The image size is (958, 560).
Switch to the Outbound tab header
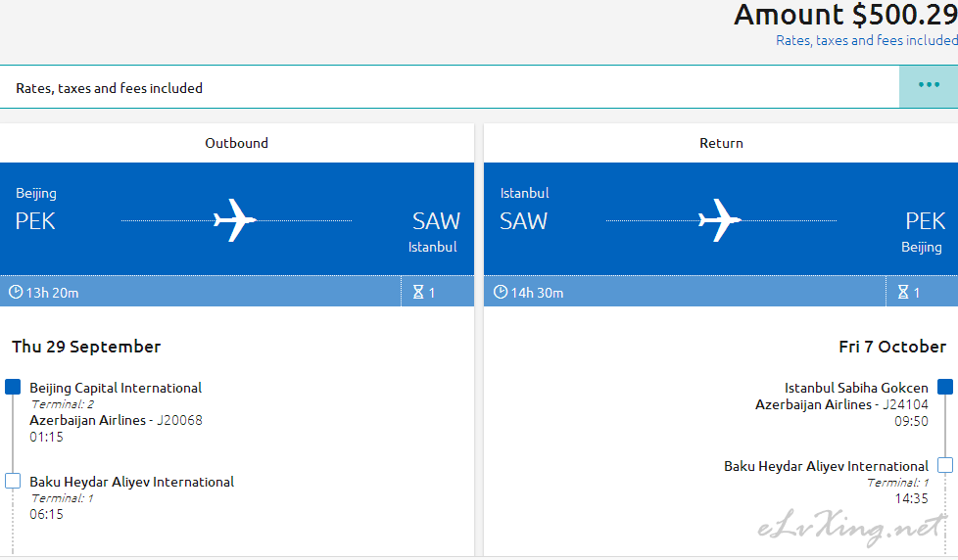pyautogui.click(x=236, y=143)
